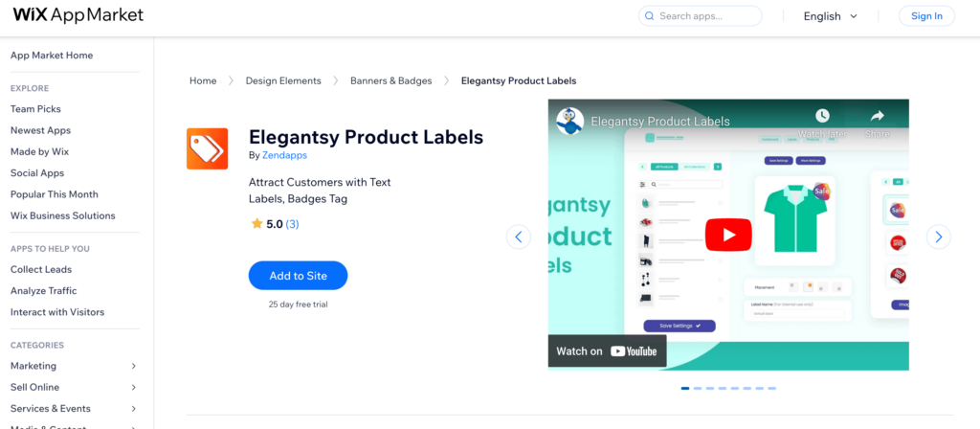The height and width of the screenshot is (429, 980).
Task: Click into the Search apps field
Action: tap(700, 16)
